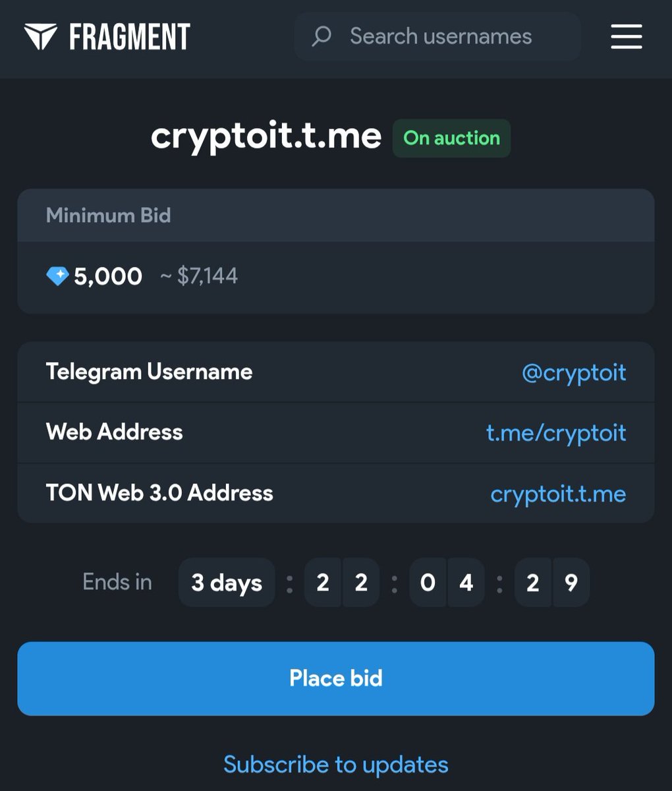The width and height of the screenshot is (672, 791).
Task: Click the TON Web 3.0 Address label
Action: tap(159, 493)
